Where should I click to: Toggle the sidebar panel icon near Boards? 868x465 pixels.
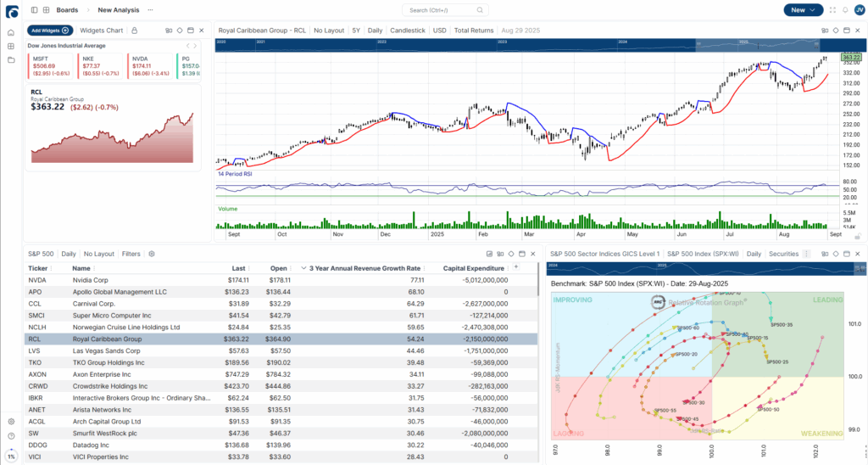point(33,10)
